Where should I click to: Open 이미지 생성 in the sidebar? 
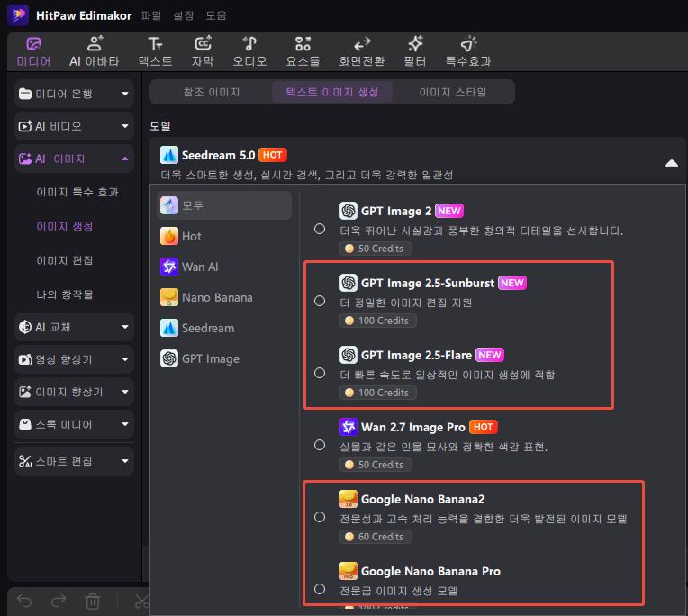(x=65, y=226)
